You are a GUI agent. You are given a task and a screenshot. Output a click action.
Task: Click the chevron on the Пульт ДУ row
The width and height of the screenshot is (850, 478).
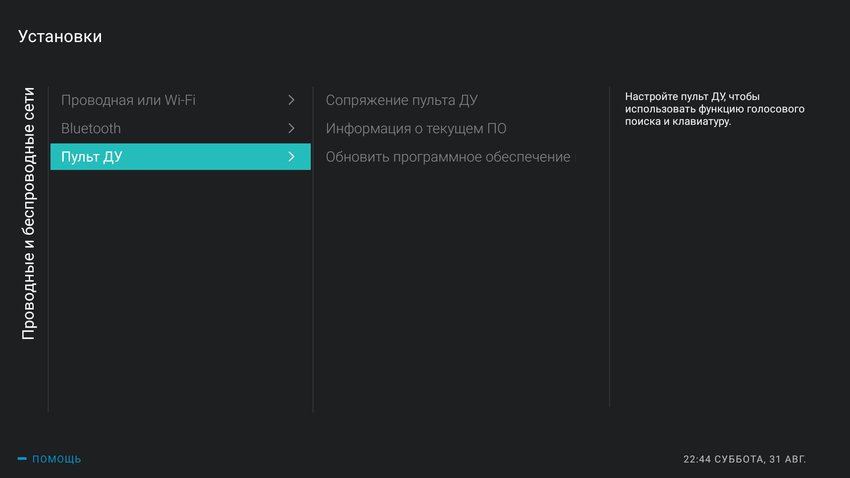pos(291,157)
